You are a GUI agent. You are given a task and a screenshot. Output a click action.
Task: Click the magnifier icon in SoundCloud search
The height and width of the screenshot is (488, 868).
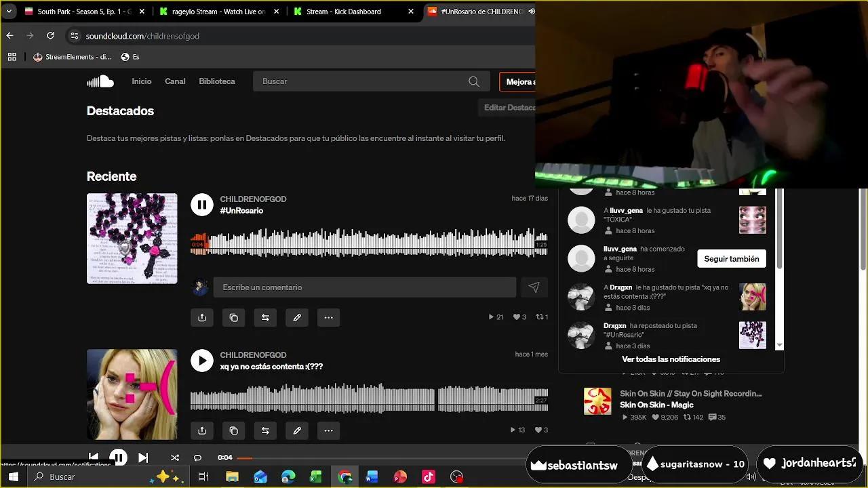pos(474,81)
